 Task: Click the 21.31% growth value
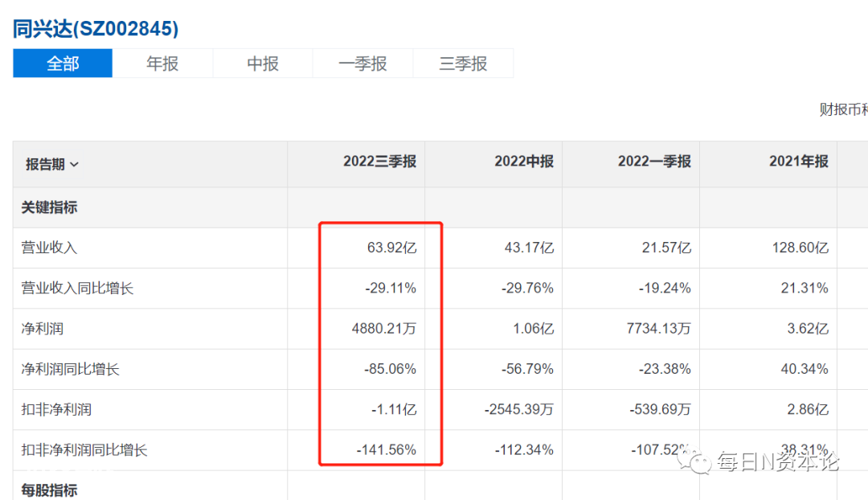[x=805, y=288]
